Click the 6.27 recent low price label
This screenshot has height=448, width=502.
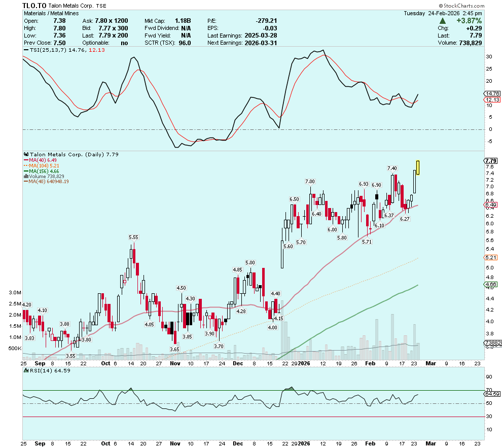(405, 219)
